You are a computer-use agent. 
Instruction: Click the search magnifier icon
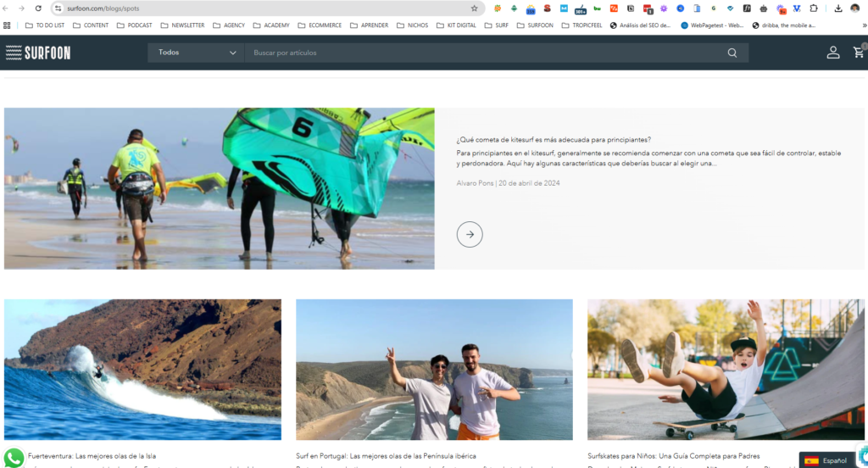pyautogui.click(x=732, y=53)
